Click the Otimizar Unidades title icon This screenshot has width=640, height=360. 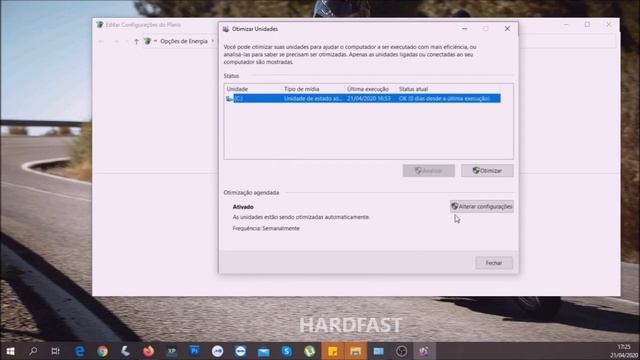point(226,29)
